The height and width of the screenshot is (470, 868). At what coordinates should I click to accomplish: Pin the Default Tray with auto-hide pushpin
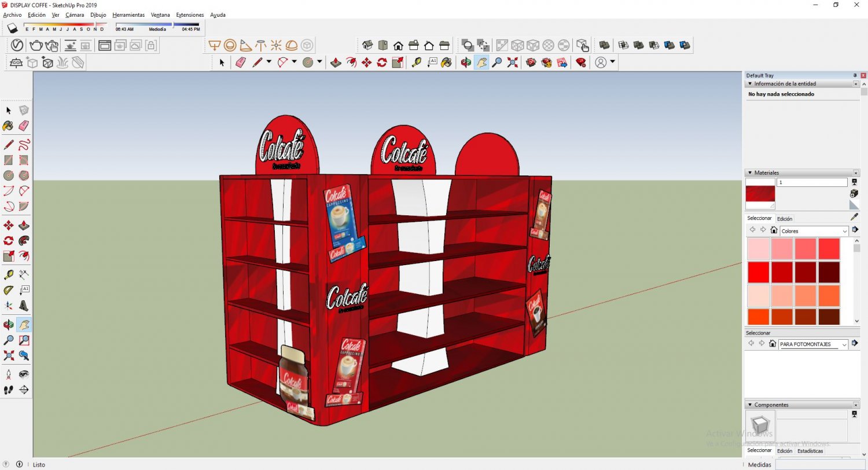pyautogui.click(x=855, y=76)
